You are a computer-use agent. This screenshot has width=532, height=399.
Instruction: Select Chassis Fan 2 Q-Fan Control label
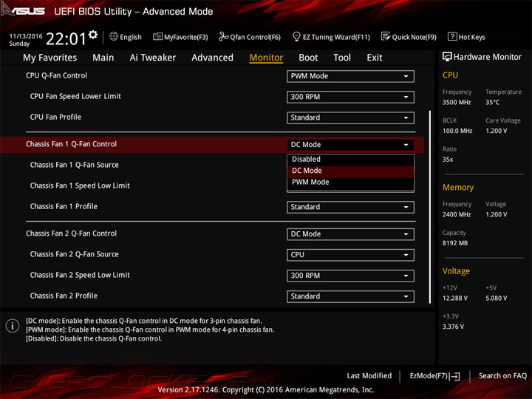71,233
